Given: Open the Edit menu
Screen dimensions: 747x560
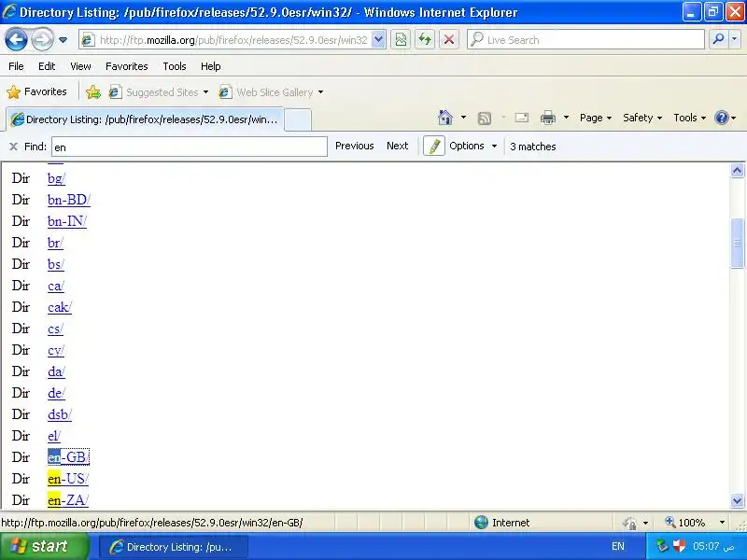Looking at the screenshot, I should [47, 66].
